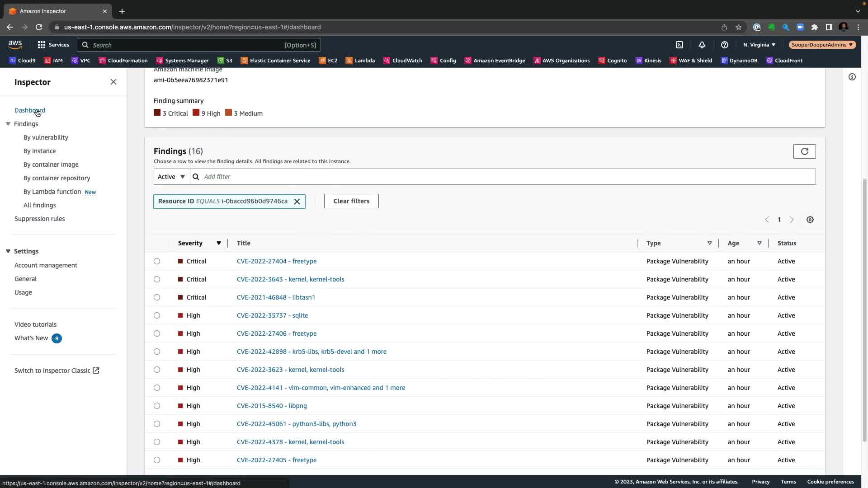The image size is (868, 488).
Task: Click the help question mark icon
Action: tap(724, 45)
